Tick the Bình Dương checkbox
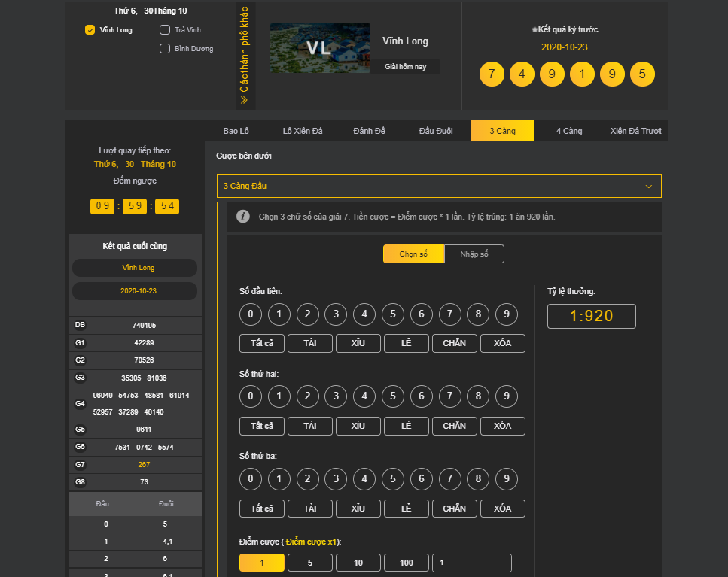This screenshot has height=577, width=728. (x=165, y=49)
